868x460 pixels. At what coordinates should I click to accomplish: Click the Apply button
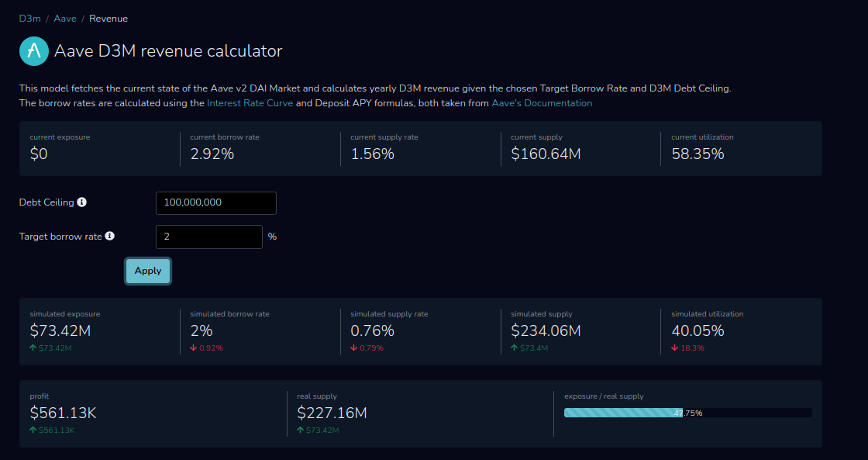(x=148, y=271)
